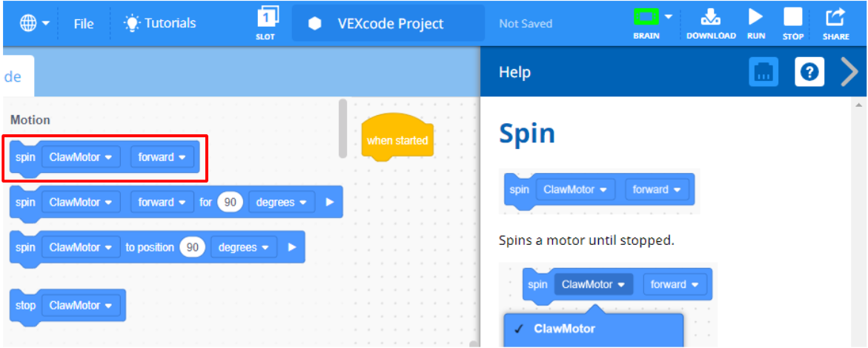Open the File menu
The height and width of the screenshot is (348, 868).
point(84,24)
